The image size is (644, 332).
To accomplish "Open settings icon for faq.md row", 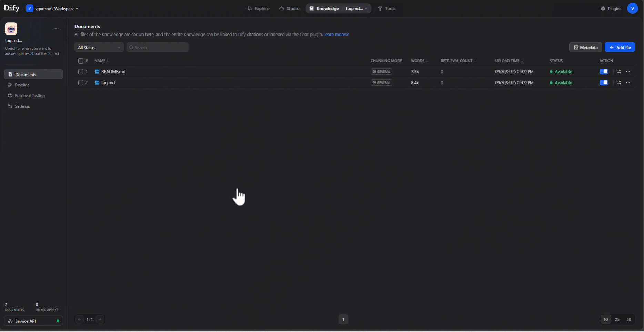I will 619,83.
